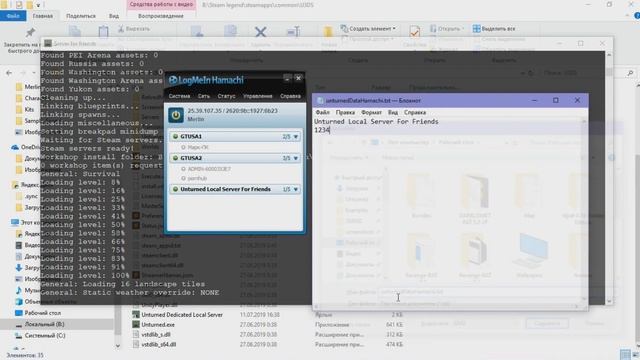Click the details view icon in status bar
The height and width of the screenshot is (360, 640).
(x=625, y=355)
